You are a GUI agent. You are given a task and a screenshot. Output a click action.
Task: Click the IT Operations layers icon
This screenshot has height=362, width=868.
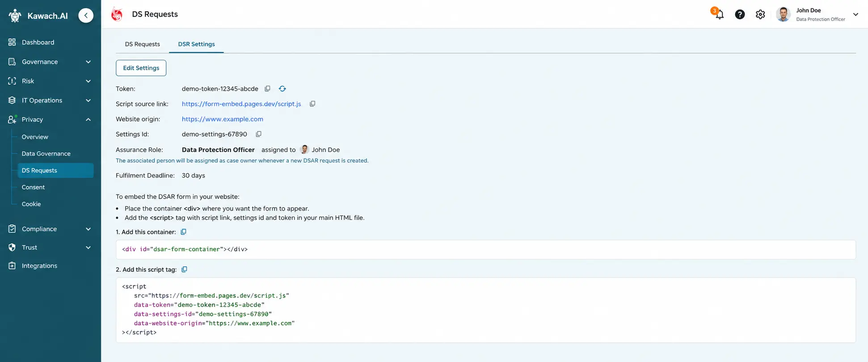tap(12, 100)
